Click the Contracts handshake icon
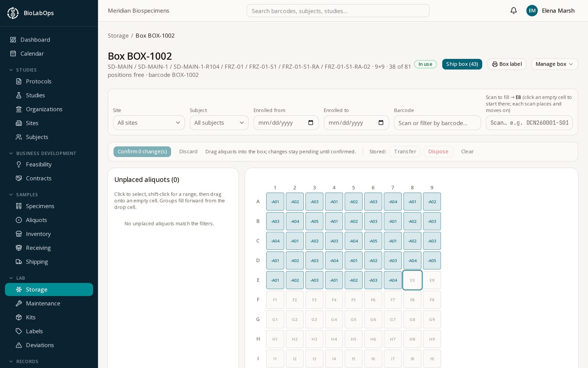This screenshot has height=368, width=588. [x=19, y=178]
